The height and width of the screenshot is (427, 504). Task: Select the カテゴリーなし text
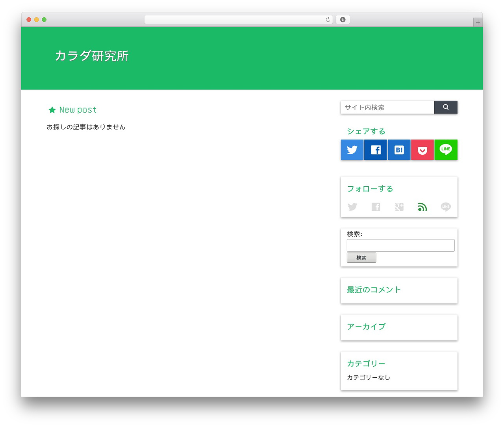tap(369, 377)
